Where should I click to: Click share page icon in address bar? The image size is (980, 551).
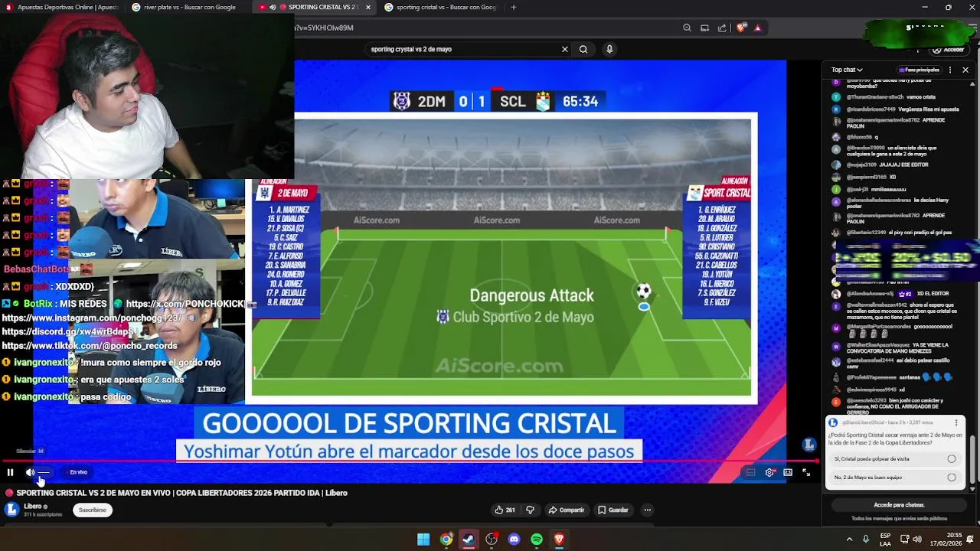click(x=722, y=28)
